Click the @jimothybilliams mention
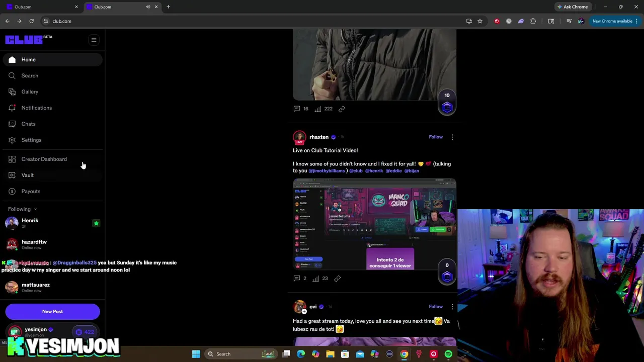 pyautogui.click(x=327, y=171)
